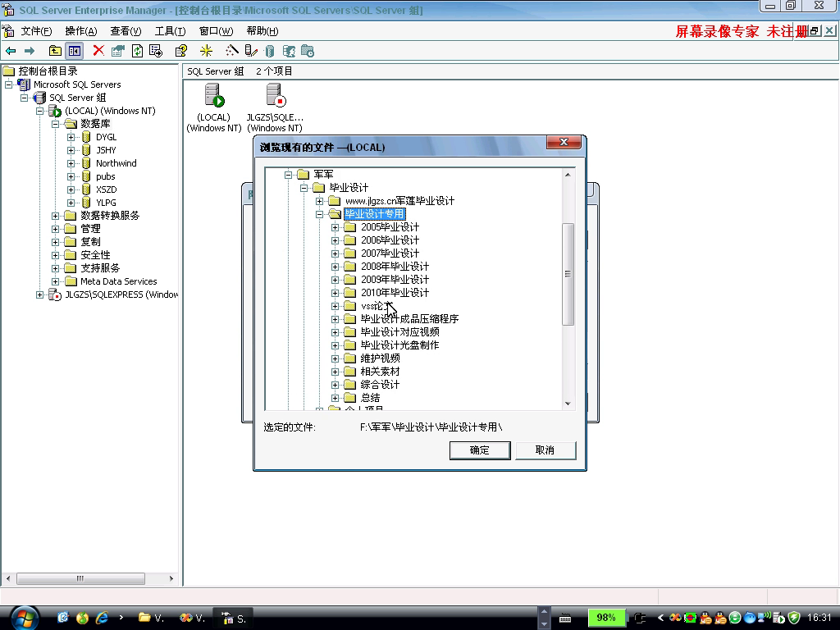The image size is (840, 630).
Task: Expand the 安全性 node
Action: pyautogui.click(x=55, y=255)
